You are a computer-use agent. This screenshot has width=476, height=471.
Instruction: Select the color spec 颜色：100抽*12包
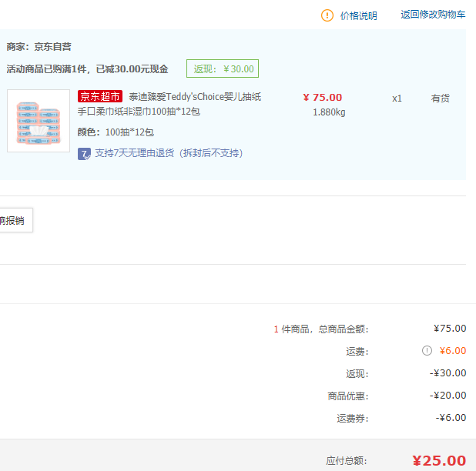tap(116, 132)
